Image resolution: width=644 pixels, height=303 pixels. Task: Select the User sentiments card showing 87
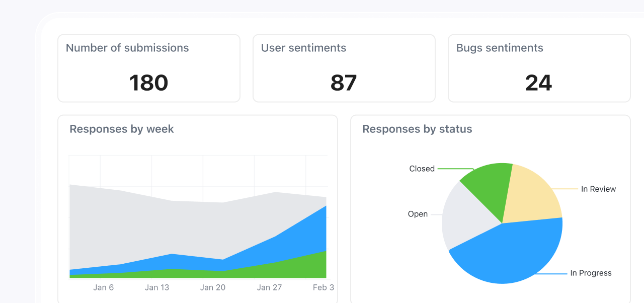tap(344, 68)
